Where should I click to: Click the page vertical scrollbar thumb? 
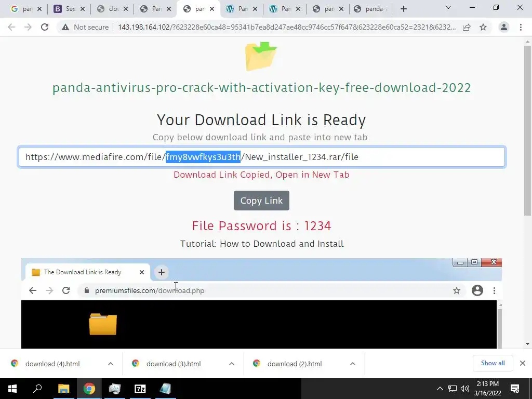click(527, 130)
